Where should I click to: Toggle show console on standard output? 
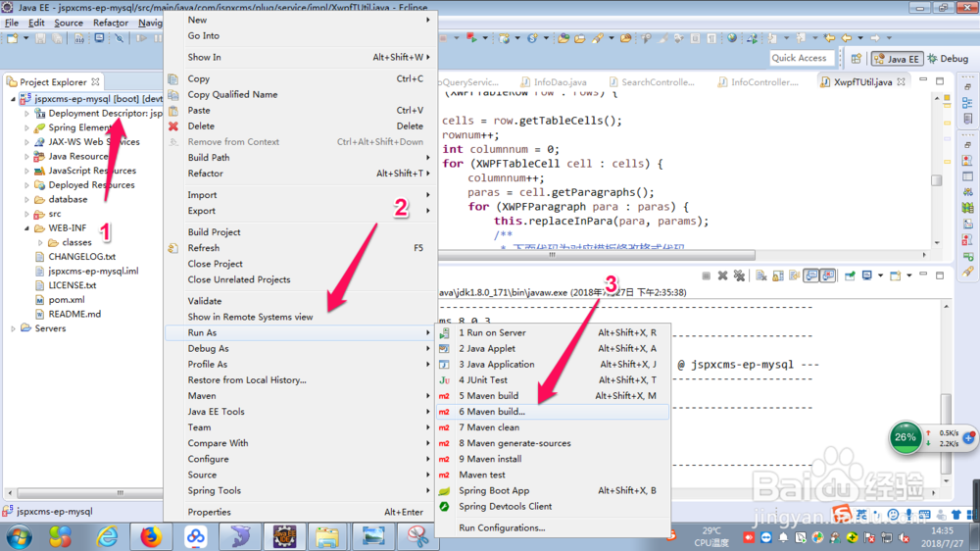811,275
